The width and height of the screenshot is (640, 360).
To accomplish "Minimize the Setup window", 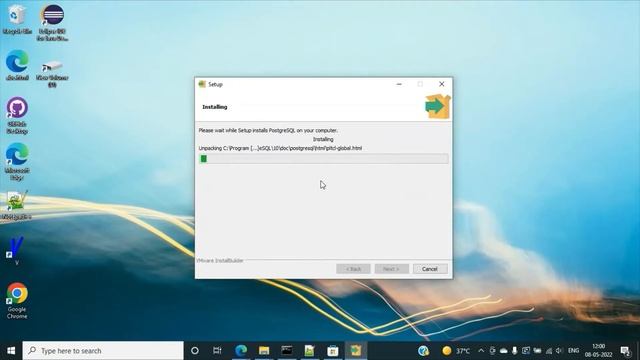I will click(399, 84).
